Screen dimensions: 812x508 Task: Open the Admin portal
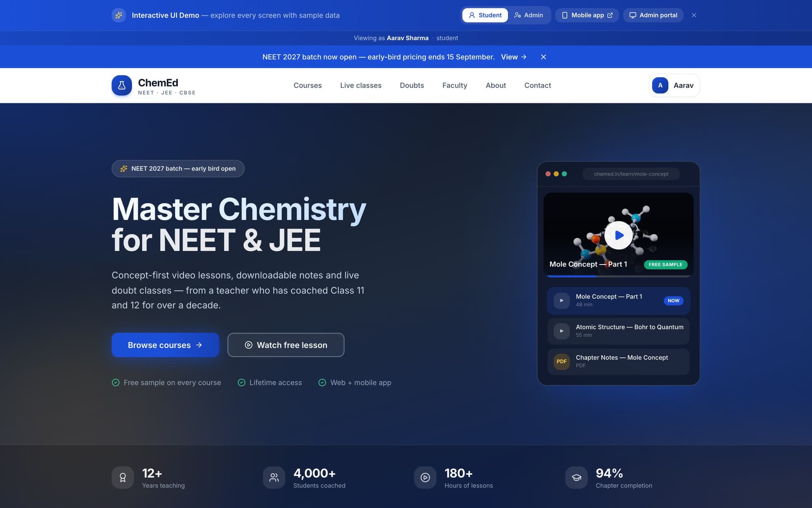point(653,15)
